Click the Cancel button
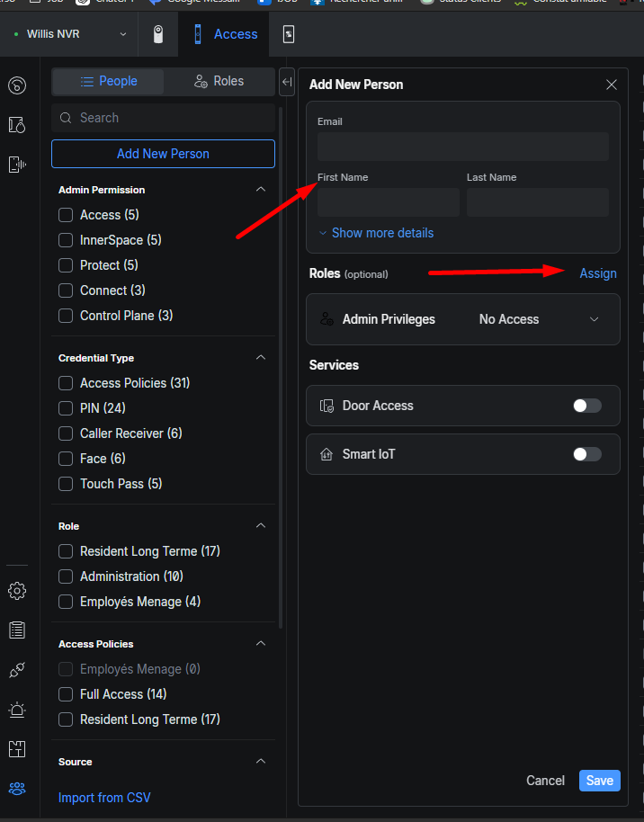The width and height of the screenshot is (644, 822). (x=545, y=781)
